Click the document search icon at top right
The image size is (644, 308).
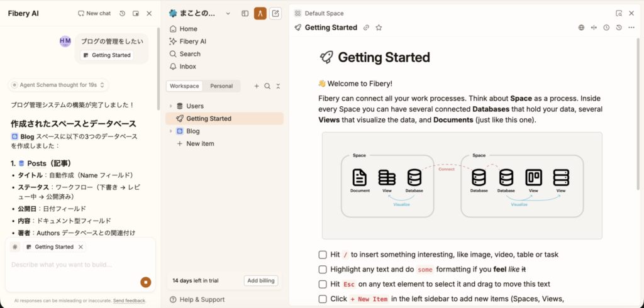tap(619, 14)
